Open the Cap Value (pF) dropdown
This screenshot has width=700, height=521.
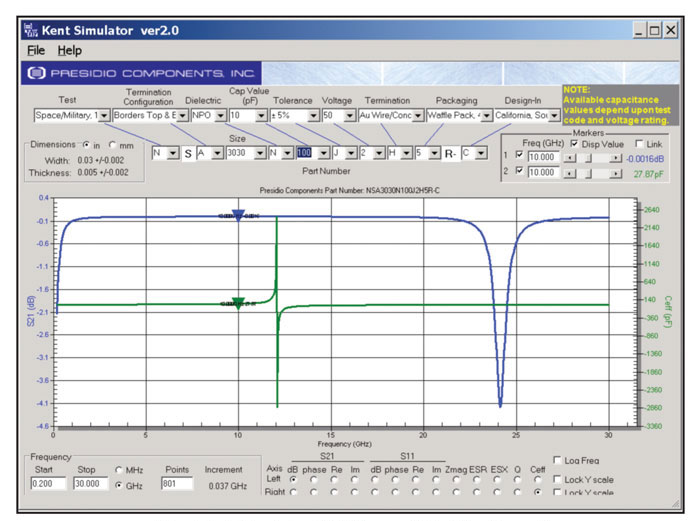262,116
